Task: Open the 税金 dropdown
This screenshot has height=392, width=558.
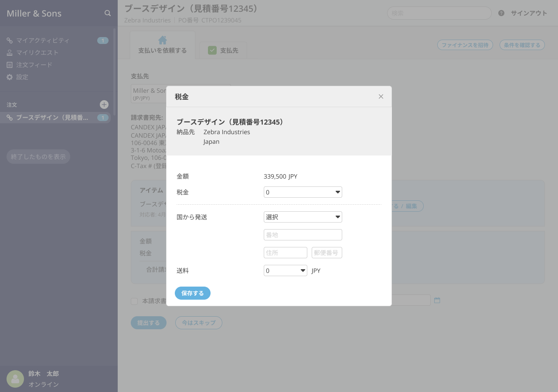Action: pos(303,192)
